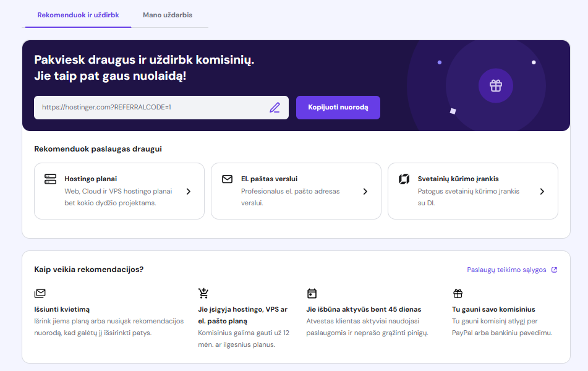
Task: Expand Hostingo planai using its chevron arrow
Action: 189,192
